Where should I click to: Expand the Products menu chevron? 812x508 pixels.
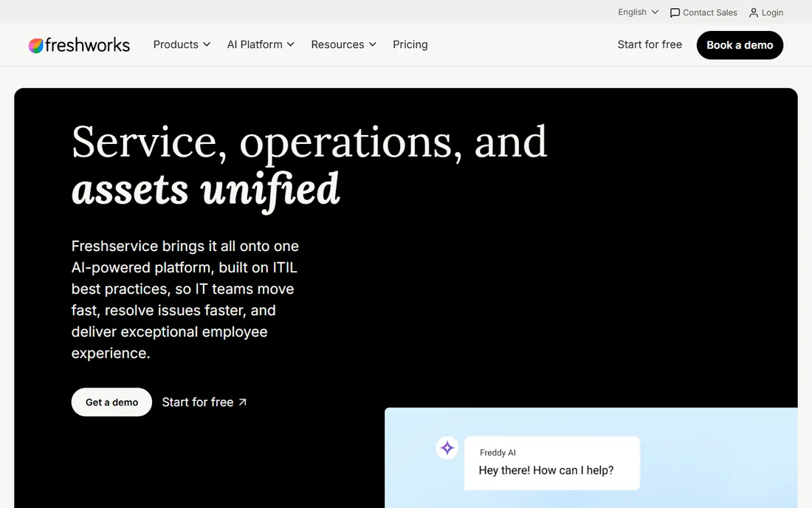click(207, 44)
